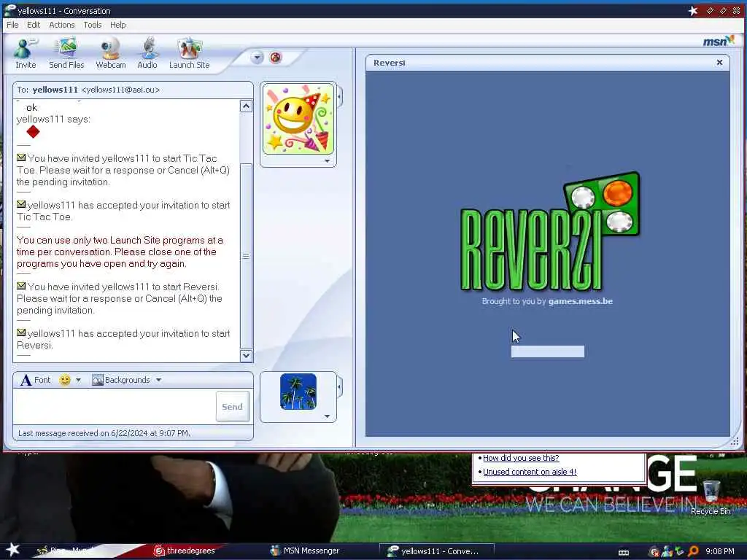Open the Tools menu
The height and width of the screenshot is (560, 747).
pyautogui.click(x=93, y=25)
